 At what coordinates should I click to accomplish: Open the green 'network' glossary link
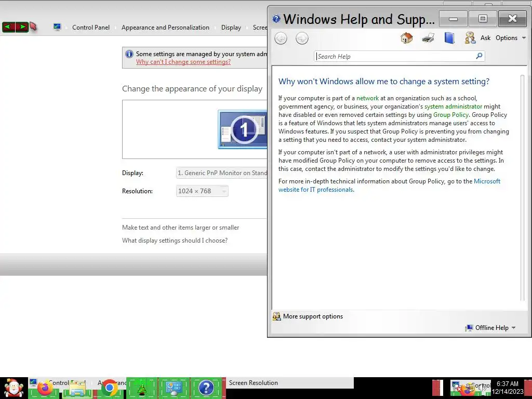(x=367, y=98)
